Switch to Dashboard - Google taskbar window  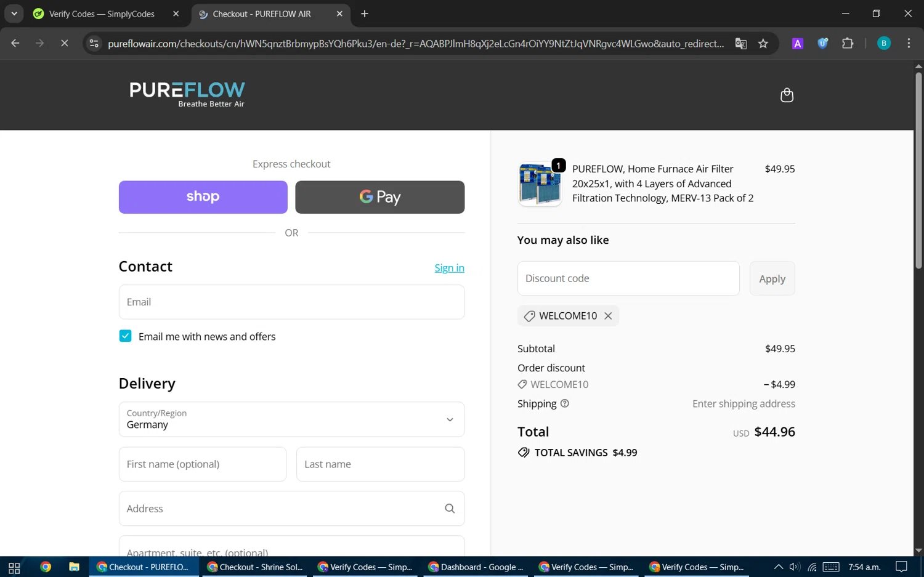pos(476,567)
